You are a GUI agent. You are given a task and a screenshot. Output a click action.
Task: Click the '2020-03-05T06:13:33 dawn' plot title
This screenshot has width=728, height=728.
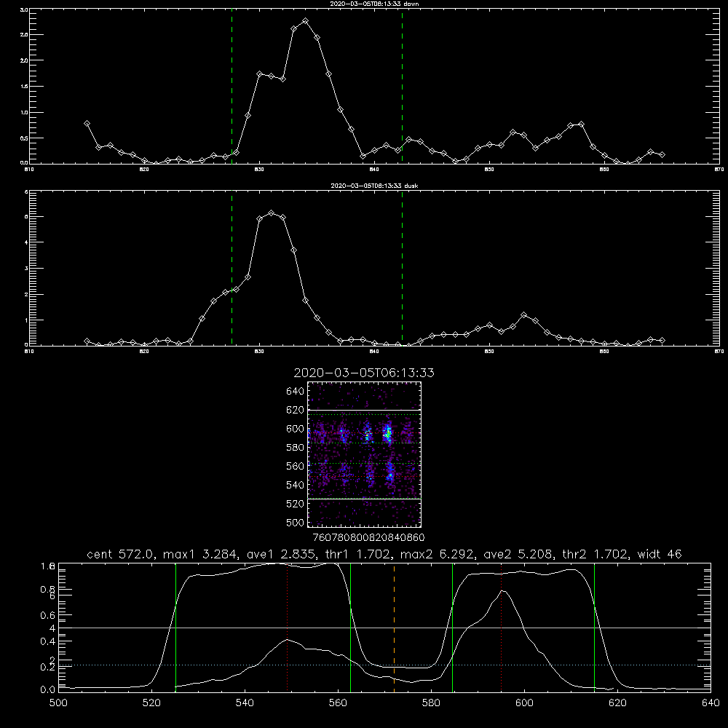point(374,4)
